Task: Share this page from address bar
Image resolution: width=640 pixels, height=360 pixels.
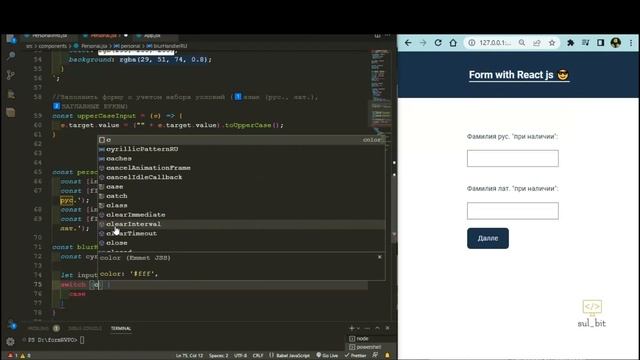Action: [537, 42]
